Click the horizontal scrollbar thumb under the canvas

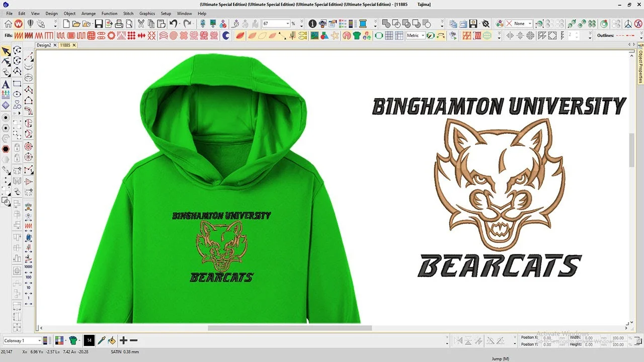coord(290,328)
